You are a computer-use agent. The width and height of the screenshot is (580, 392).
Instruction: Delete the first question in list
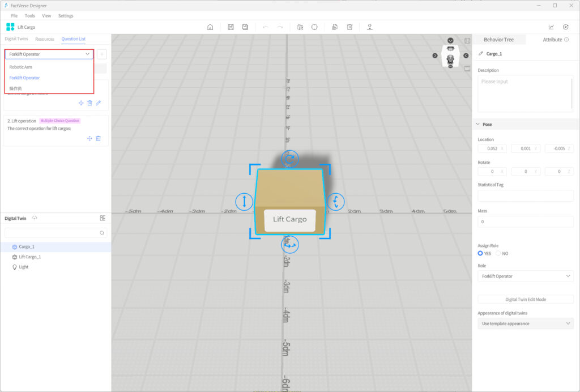pyautogui.click(x=89, y=103)
